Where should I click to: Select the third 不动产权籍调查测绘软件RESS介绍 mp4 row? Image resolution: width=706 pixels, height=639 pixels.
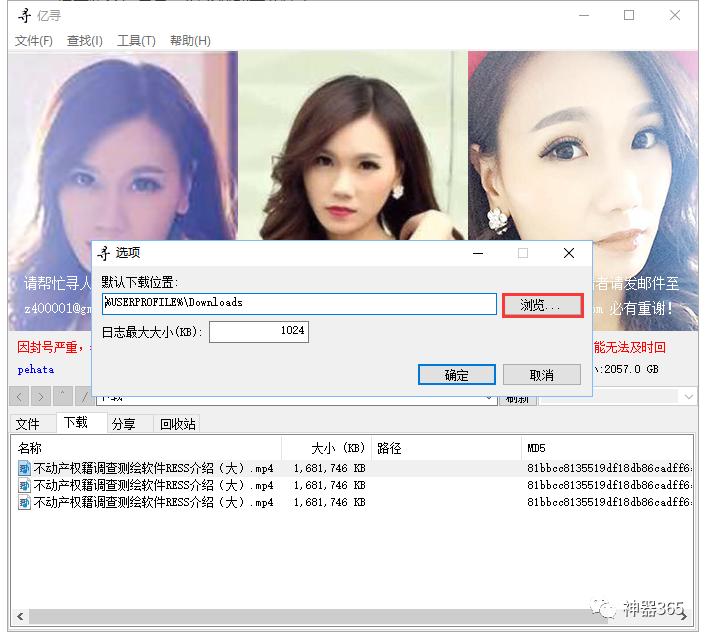coord(351,502)
